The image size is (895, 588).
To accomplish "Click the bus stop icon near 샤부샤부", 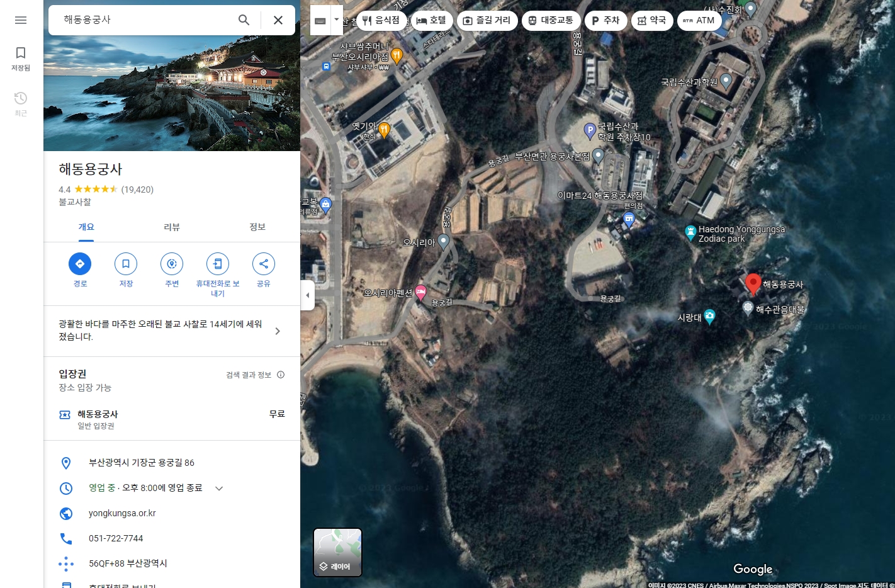I will click(x=326, y=66).
